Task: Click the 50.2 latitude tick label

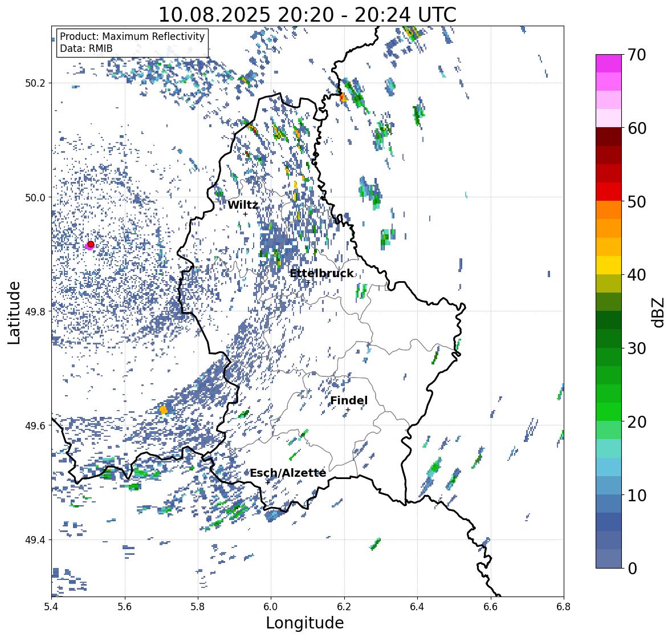Action: 35,83
